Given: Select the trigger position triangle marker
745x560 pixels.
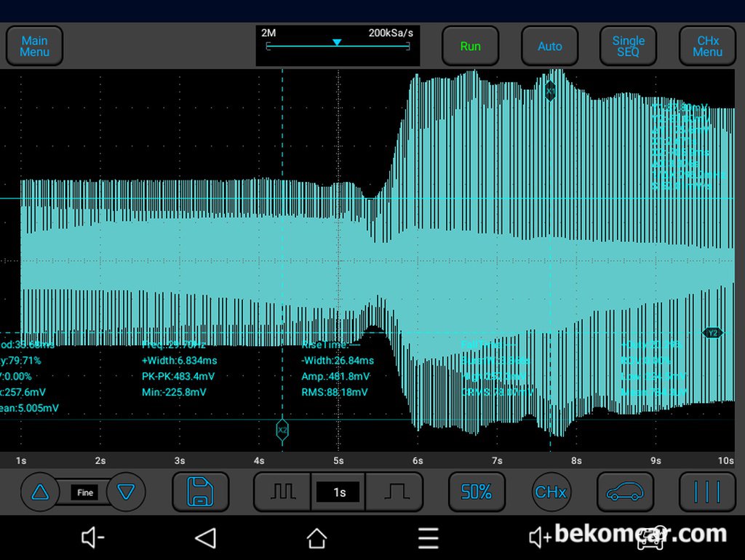Looking at the screenshot, I should 337,42.
